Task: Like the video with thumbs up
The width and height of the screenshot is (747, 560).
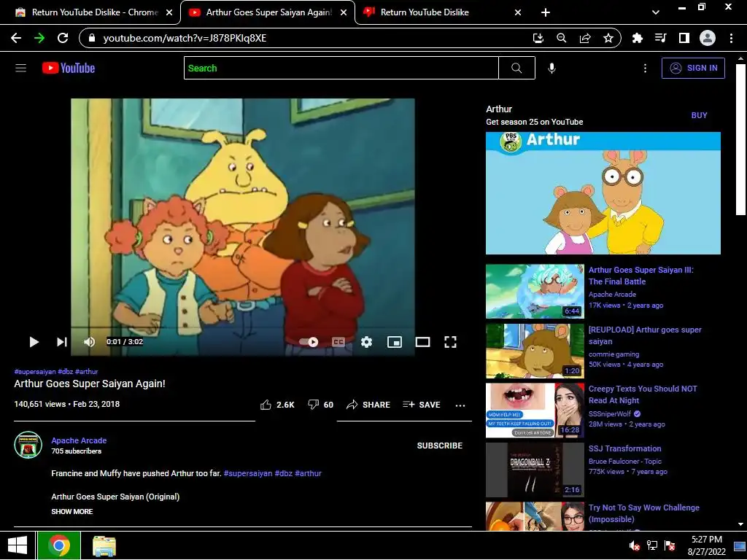Action: coord(277,405)
